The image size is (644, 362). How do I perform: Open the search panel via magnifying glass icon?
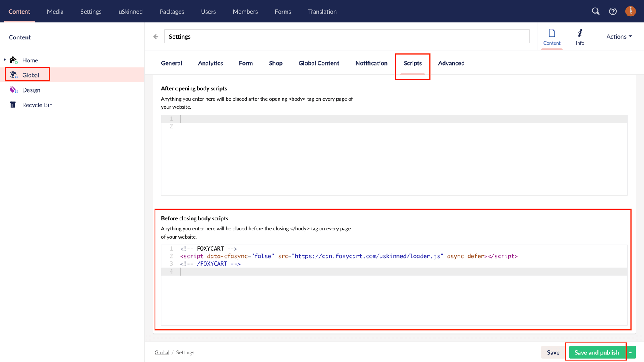click(596, 11)
